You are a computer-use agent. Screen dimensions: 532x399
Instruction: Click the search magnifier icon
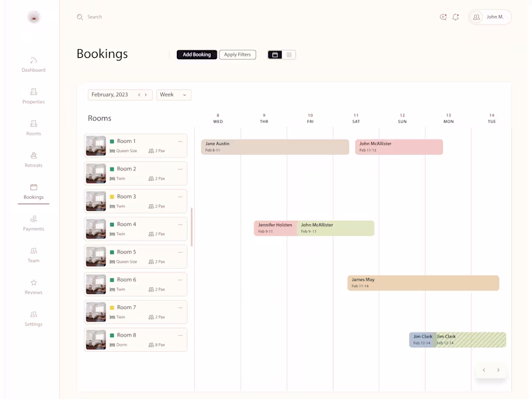click(x=80, y=17)
